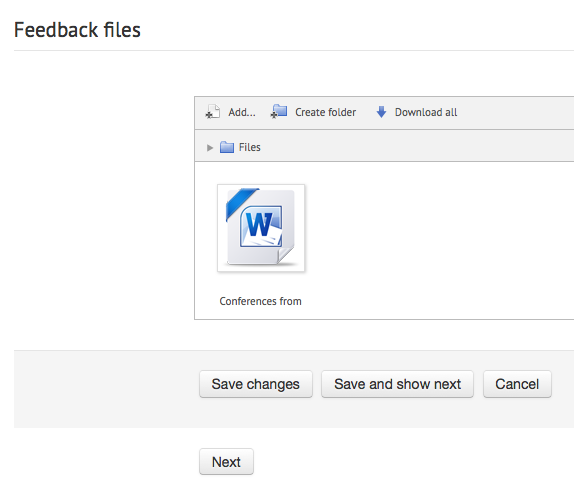Viewport: 574px width, 492px height.
Task: Click the blue Download all arrow icon
Action: (381, 112)
